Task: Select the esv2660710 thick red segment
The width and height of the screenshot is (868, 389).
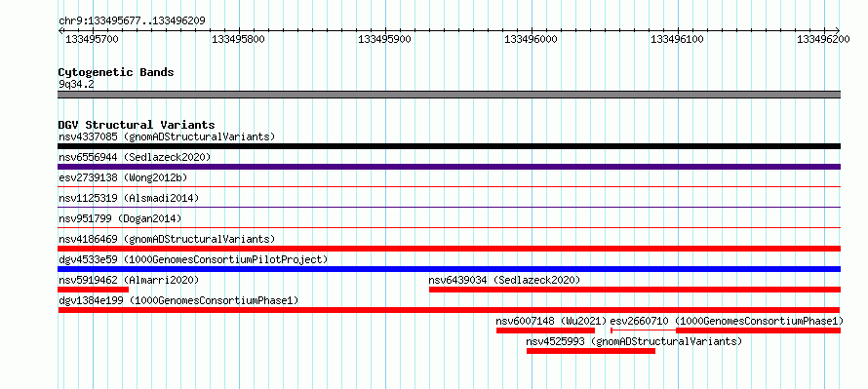Action: tap(758, 331)
